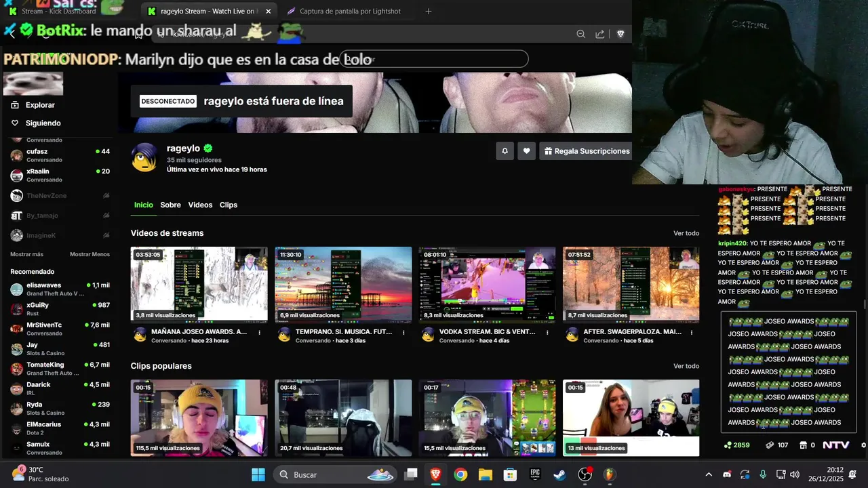Click the Brave shields icon in address bar

(x=620, y=34)
